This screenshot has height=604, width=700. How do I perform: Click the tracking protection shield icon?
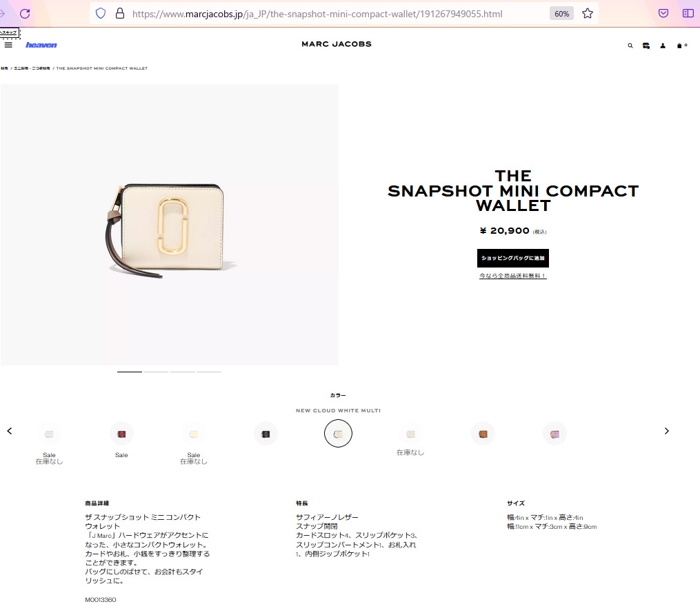tap(101, 14)
